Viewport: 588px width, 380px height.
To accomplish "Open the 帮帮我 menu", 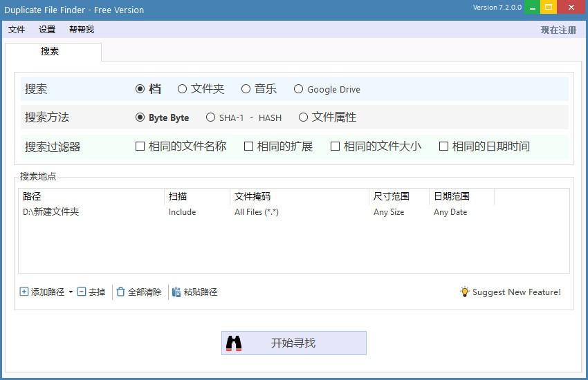I will 82,29.
